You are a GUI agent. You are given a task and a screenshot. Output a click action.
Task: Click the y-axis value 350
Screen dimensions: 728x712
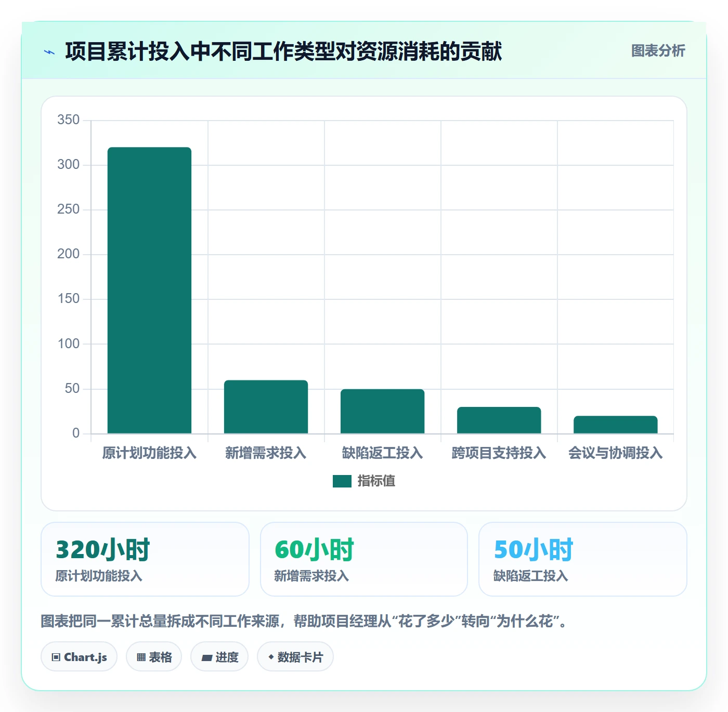tap(68, 120)
